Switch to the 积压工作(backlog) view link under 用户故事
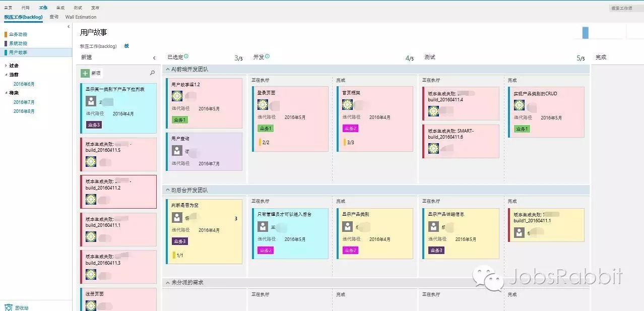 [98, 46]
